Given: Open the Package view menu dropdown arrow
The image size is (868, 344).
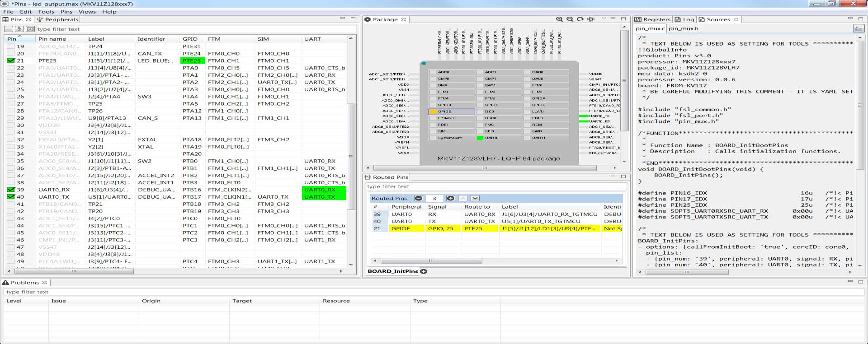Looking at the screenshot, I should point(604,19).
